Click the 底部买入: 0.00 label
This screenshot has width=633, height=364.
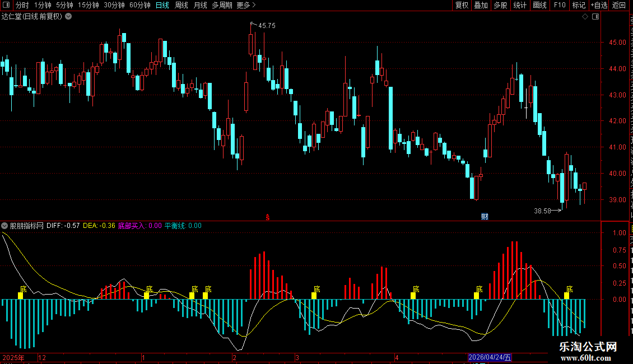click(x=139, y=226)
